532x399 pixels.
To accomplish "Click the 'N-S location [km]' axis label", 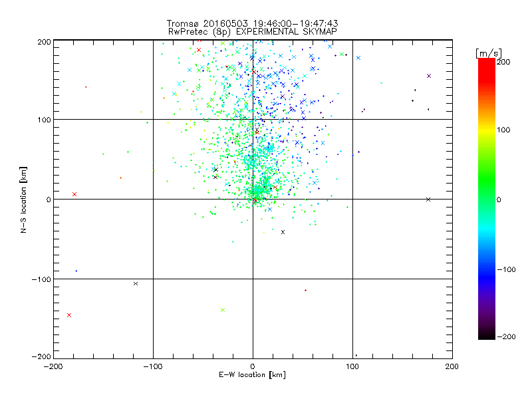I will 23,200.
